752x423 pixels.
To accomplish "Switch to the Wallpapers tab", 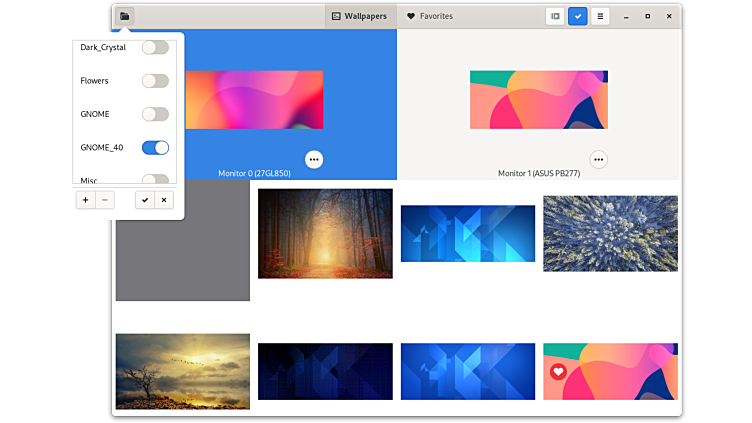I will click(359, 16).
